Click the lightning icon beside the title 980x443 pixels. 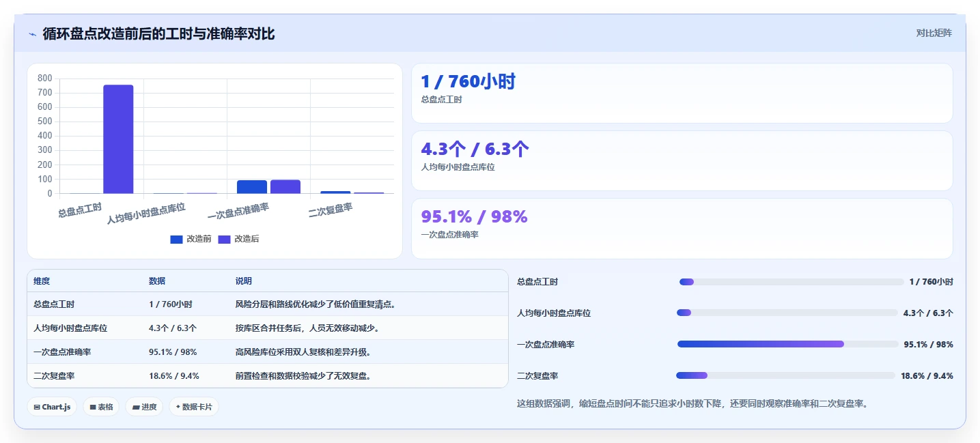click(x=32, y=34)
